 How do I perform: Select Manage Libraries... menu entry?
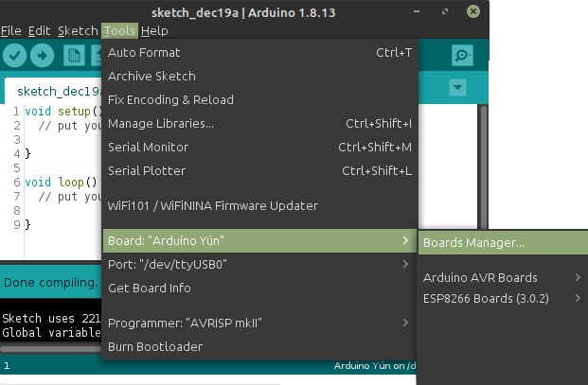click(161, 123)
